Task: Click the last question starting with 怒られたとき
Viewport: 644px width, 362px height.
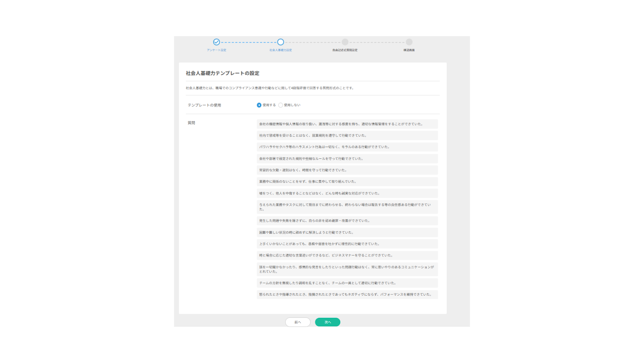Action: (x=347, y=294)
